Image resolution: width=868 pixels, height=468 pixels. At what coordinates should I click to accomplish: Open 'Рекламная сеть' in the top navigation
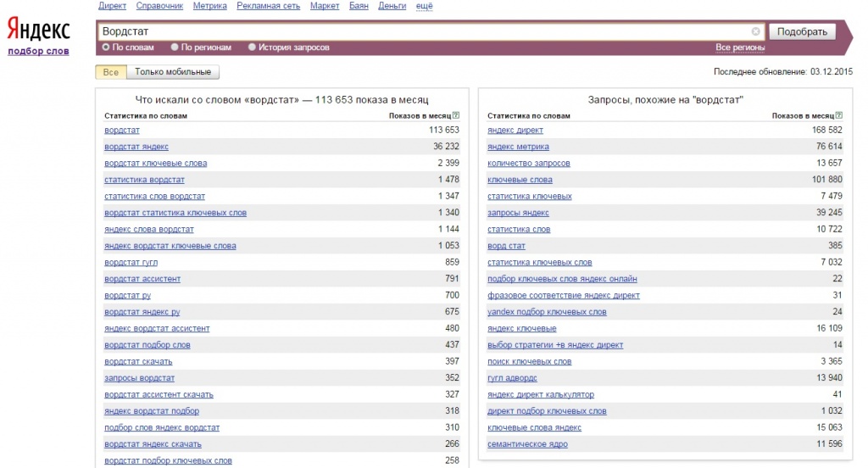pos(269,6)
